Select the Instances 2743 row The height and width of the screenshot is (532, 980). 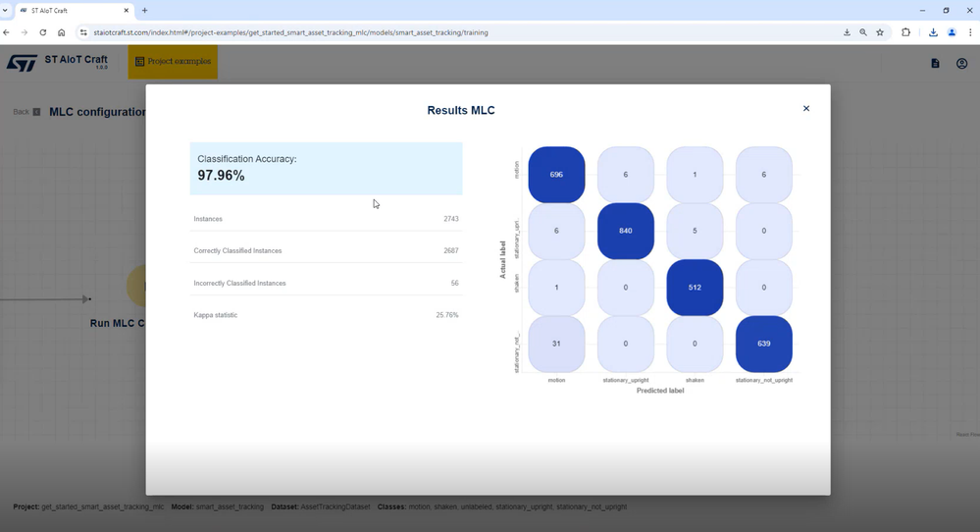pos(327,219)
